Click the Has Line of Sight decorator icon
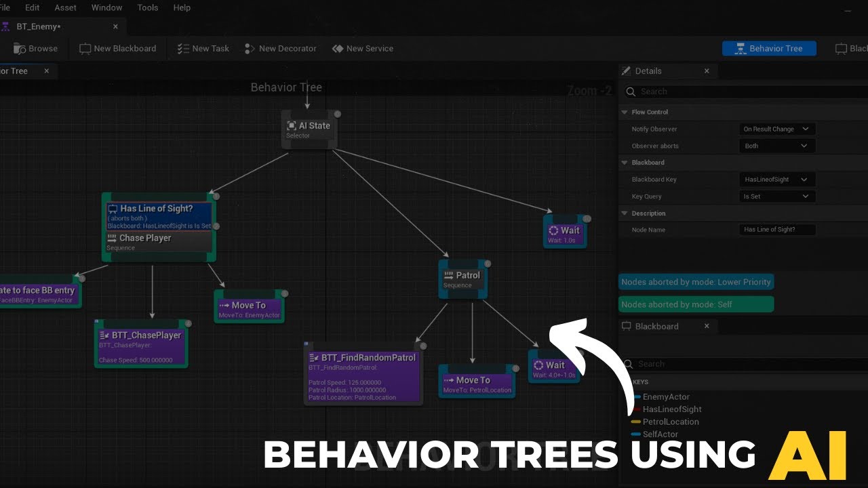The image size is (868, 488). tap(113, 209)
